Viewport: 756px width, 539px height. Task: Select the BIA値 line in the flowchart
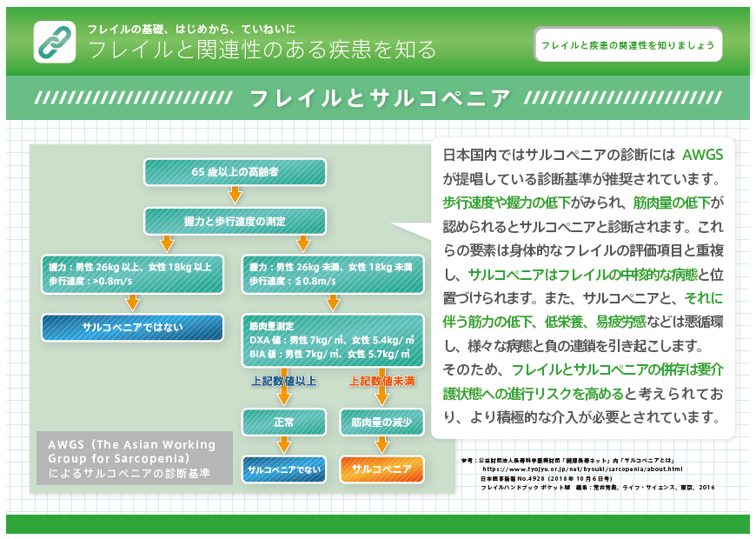pos(330,354)
